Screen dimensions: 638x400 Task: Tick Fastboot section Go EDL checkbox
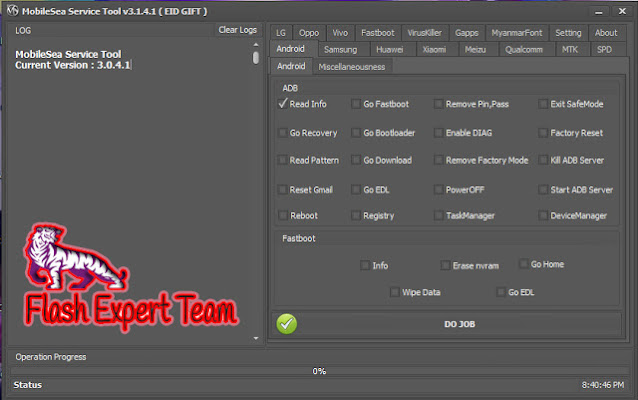[x=501, y=292]
